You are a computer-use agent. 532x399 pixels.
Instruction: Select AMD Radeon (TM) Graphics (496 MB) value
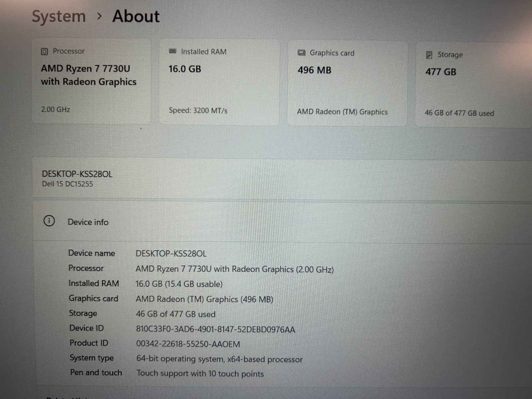point(204,299)
